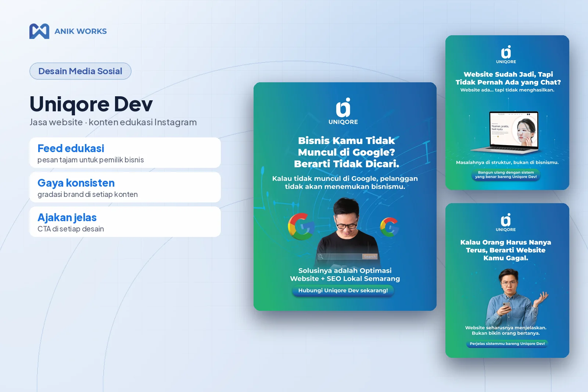Image resolution: width=588 pixels, height=392 pixels.
Task: Click the Uniqore Dev heading
Action: click(91, 104)
